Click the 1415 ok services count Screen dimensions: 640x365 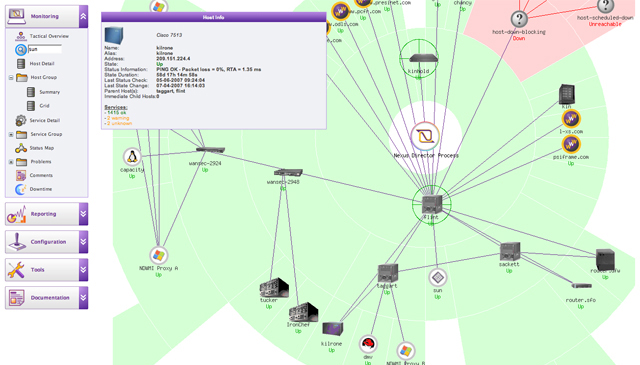tap(116, 113)
